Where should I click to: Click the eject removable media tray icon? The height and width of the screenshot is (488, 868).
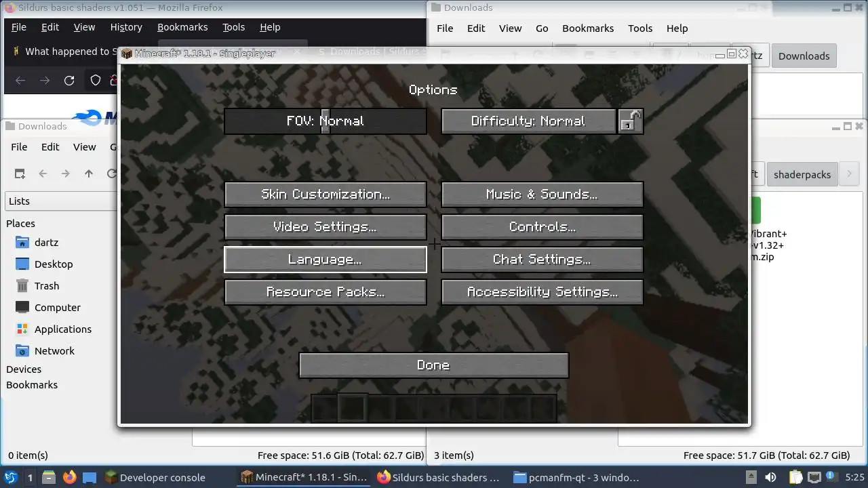tap(751, 477)
